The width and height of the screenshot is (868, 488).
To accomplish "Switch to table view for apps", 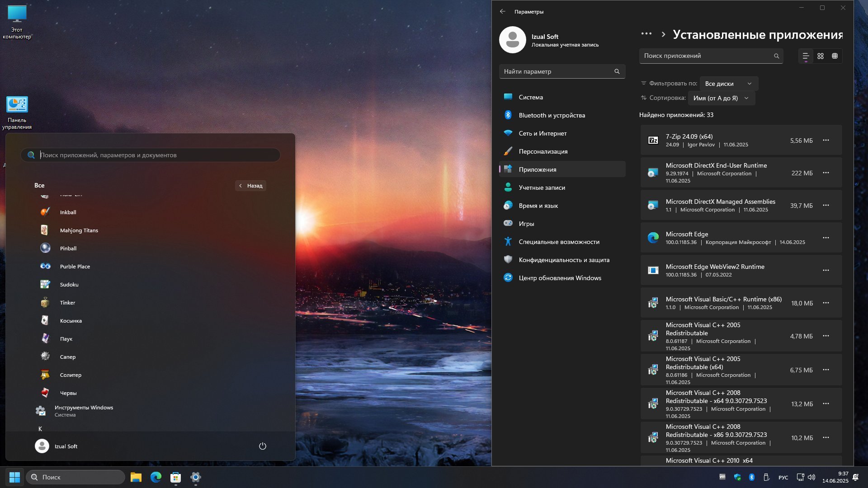I will [835, 56].
